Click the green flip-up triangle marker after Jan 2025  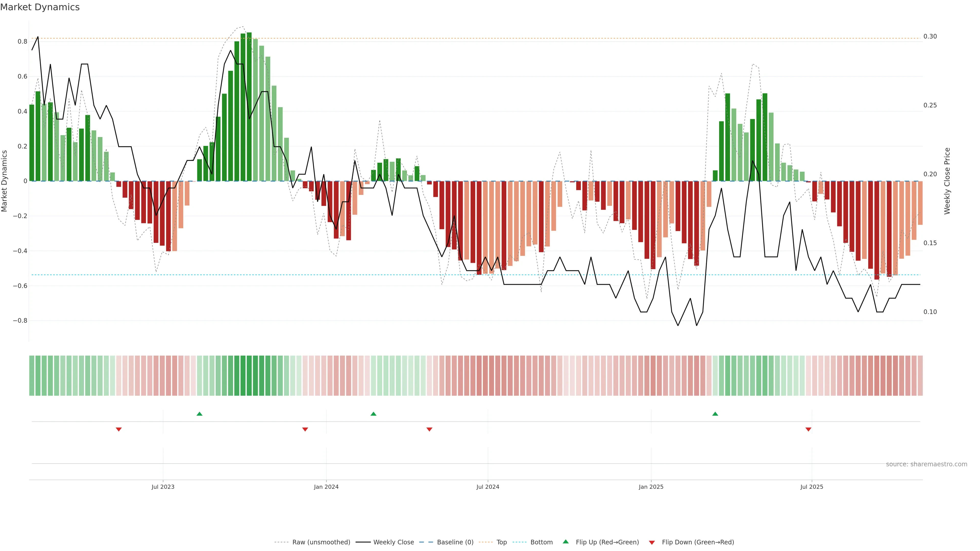(715, 414)
